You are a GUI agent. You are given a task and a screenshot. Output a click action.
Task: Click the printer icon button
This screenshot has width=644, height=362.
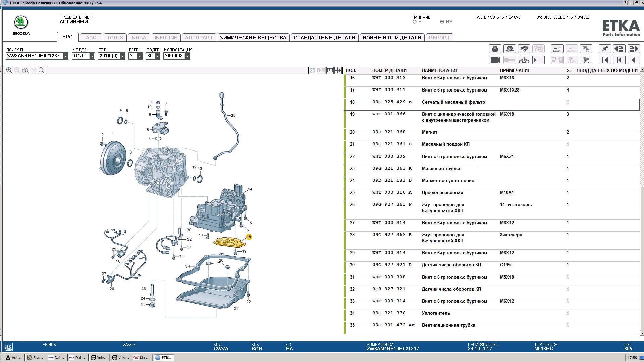pos(495,49)
